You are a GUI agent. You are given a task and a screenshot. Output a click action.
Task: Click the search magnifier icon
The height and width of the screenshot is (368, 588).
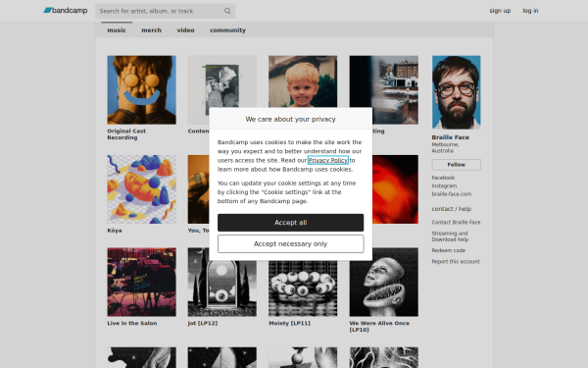pyautogui.click(x=227, y=11)
